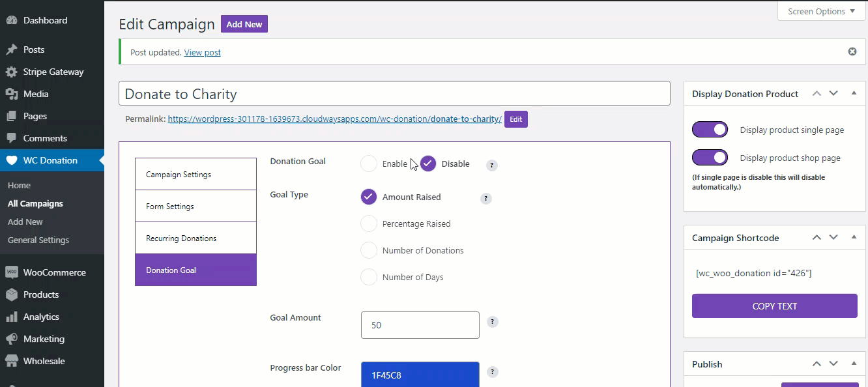868x387 pixels.
Task: Open help tooltip for Progress bar Color
Action: [493, 372]
